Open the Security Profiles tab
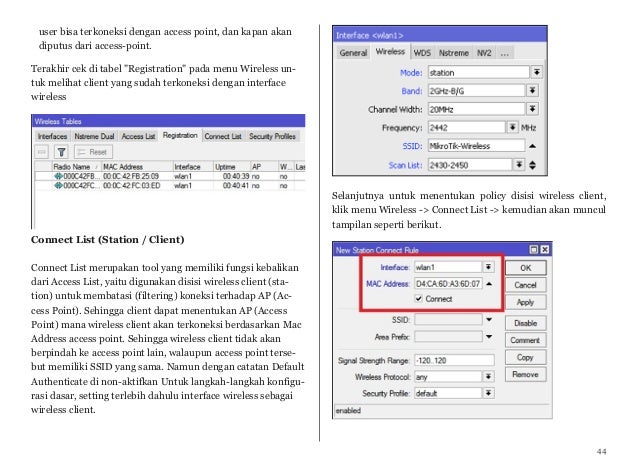This screenshot has height=467, width=638. pos(272,136)
